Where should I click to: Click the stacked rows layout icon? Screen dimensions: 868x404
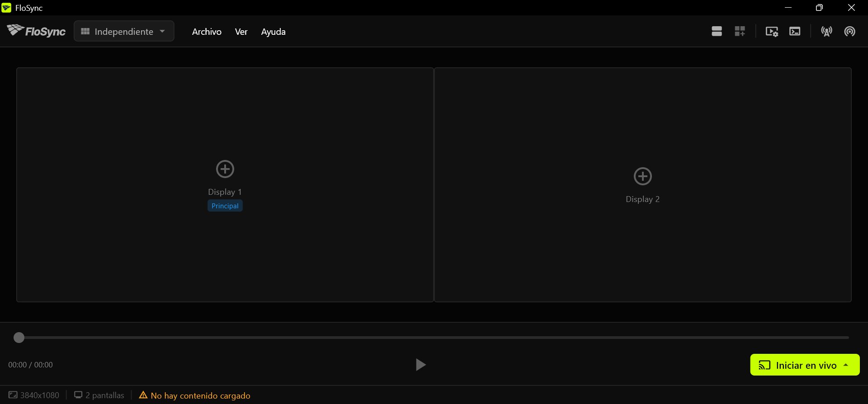(x=717, y=31)
